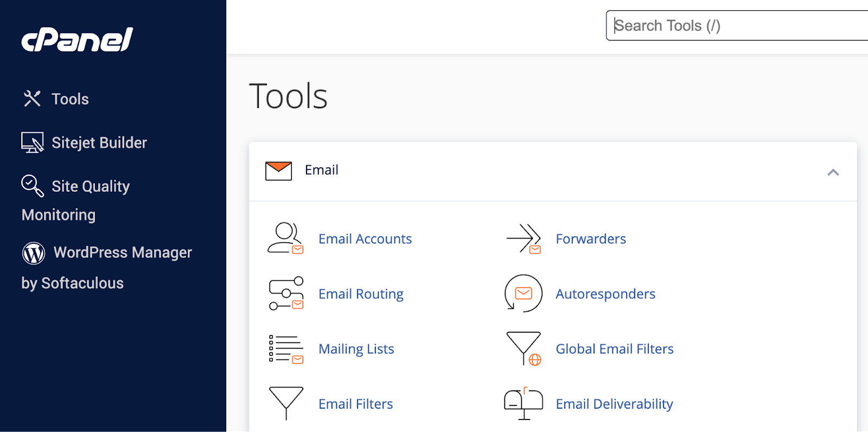Screen dimensions: 868x432
Task: Open WordPress Manager by Softaculous
Action: pyautogui.click(x=107, y=268)
